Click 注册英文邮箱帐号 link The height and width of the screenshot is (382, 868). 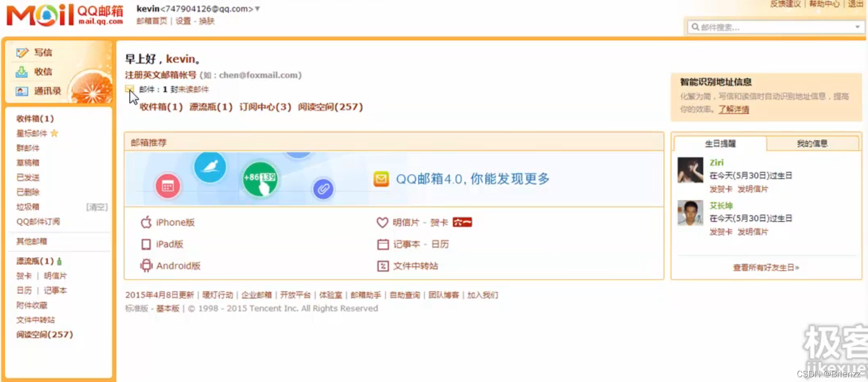coord(161,75)
